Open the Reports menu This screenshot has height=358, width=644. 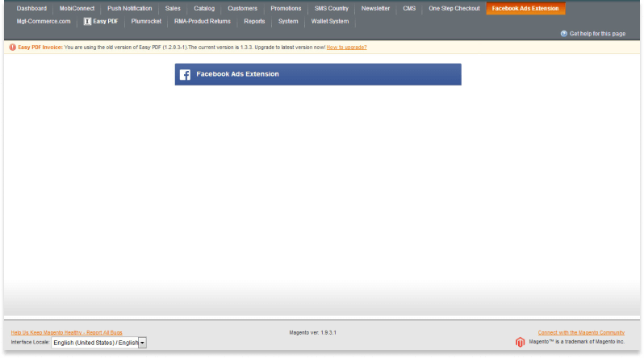[x=254, y=21]
